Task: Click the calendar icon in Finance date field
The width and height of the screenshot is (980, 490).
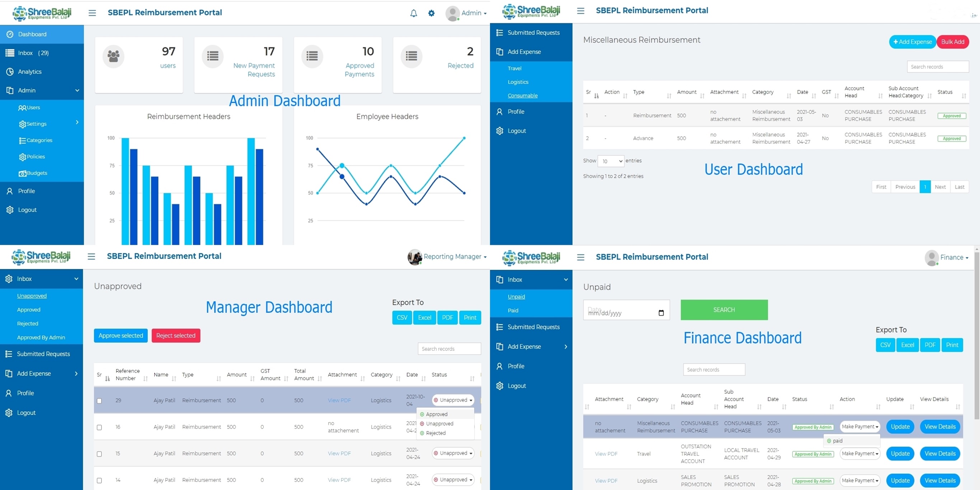Action: [x=661, y=313]
